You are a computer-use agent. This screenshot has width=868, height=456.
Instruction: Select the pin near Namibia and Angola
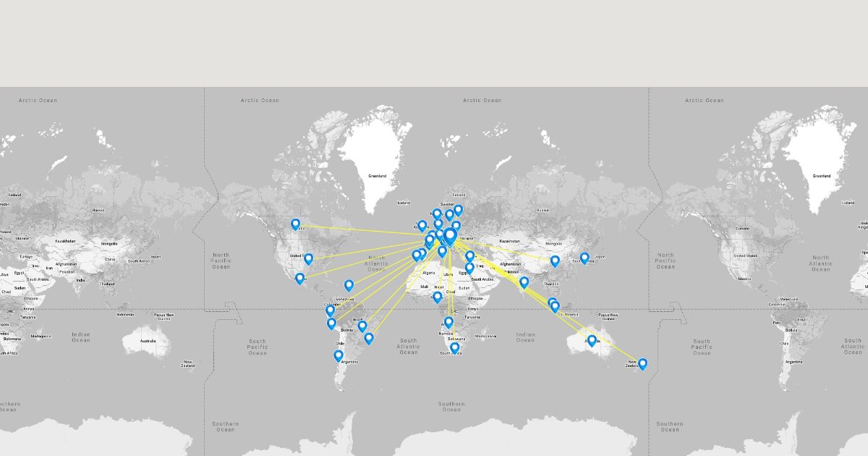coord(448,322)
